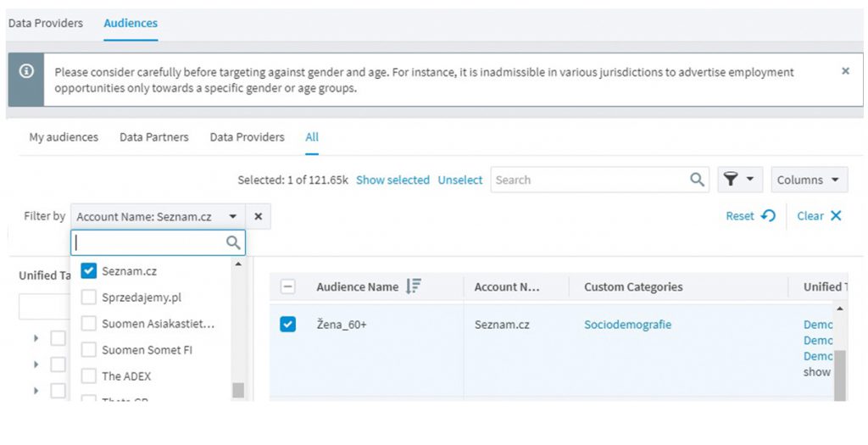Click the magnifier in the filter dropdown search

234,242
